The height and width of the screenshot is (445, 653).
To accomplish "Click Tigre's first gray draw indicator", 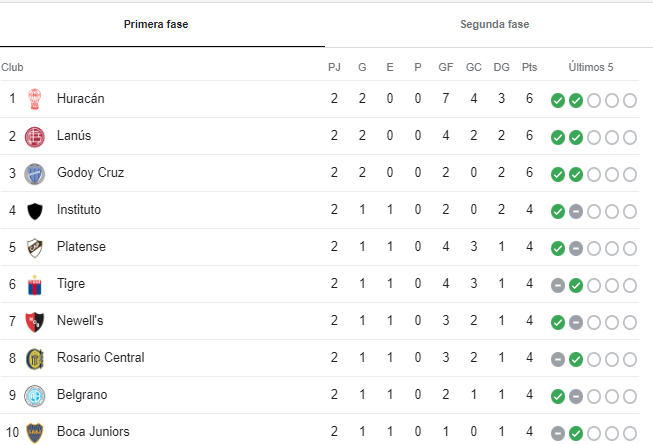I will pyautogui.click(x=558, y=286).
